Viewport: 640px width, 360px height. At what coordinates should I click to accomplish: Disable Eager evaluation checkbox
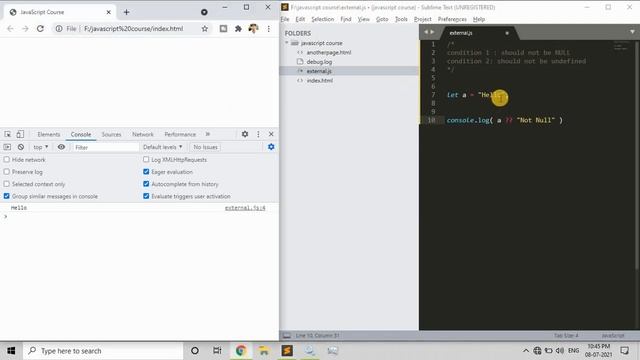pyautogui.click(x=146, y=172)
